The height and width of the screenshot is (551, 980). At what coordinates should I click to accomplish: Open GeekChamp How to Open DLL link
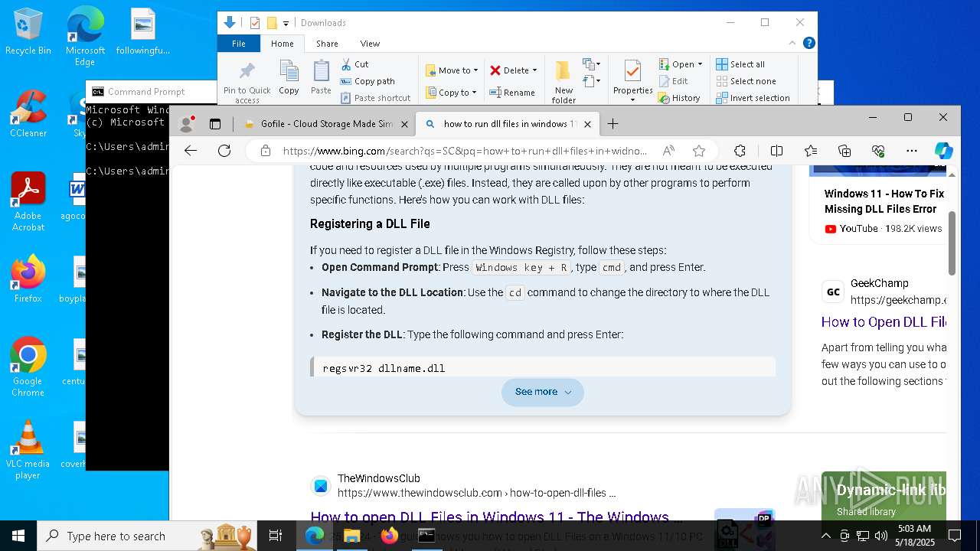(884, 322)
